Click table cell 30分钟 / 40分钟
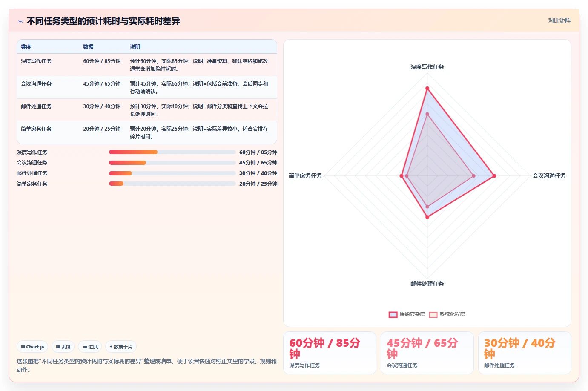 [x=102, y=106]
